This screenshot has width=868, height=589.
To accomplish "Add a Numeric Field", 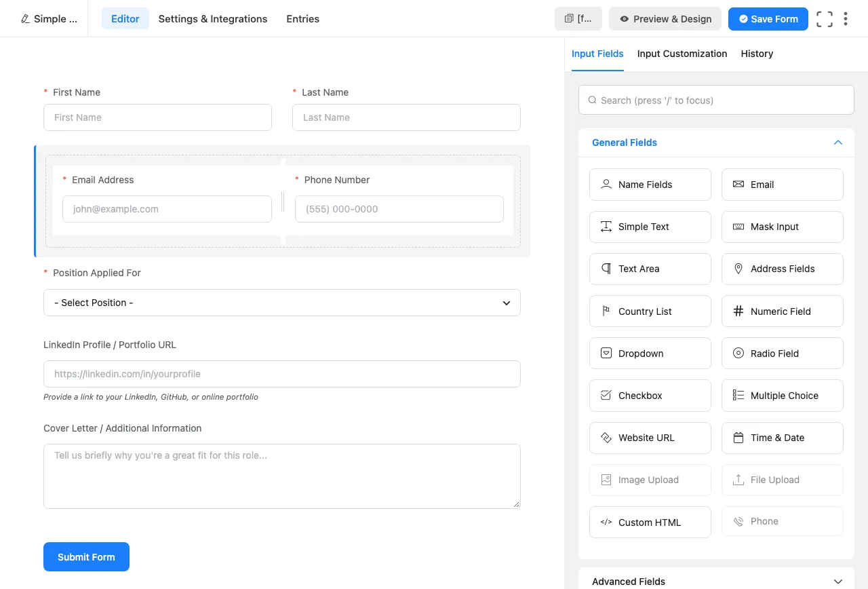I will (x=783, y=311).
